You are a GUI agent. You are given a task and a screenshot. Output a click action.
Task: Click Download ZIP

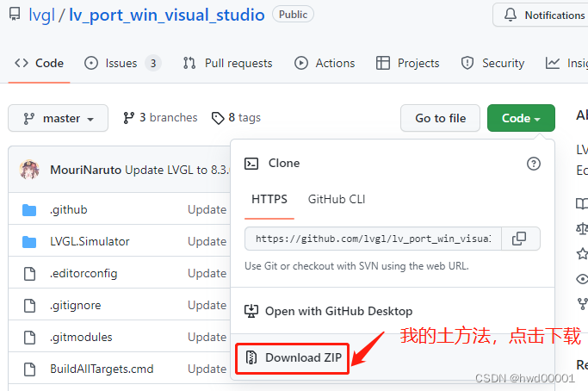click(293, 357)
